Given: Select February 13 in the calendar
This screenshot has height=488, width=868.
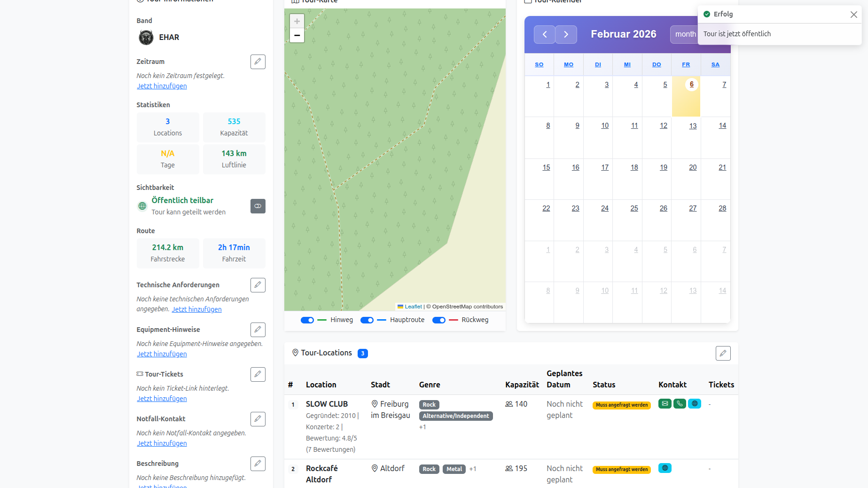Looking at the screenshot, I should [x=693, y=126].
